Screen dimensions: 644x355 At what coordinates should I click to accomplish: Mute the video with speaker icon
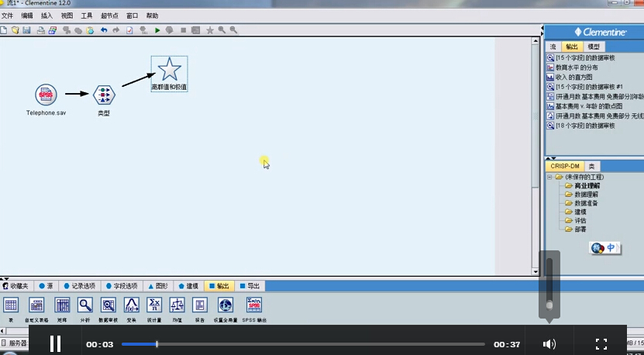549,344
